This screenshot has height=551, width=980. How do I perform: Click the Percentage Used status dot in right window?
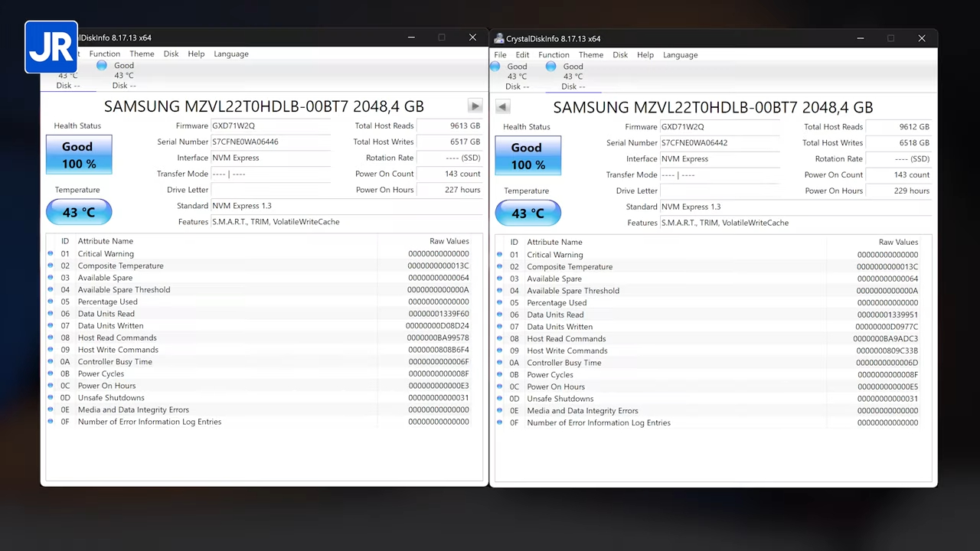click(500, 302)
